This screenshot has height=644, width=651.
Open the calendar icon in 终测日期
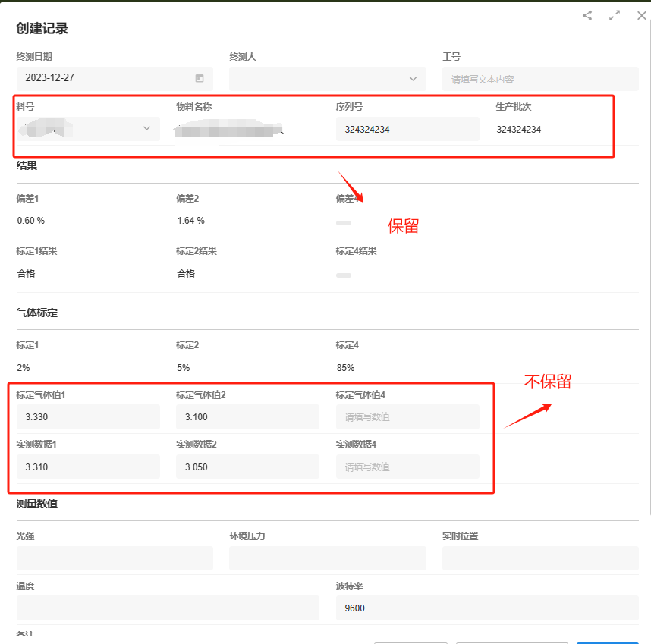point(200,78)
